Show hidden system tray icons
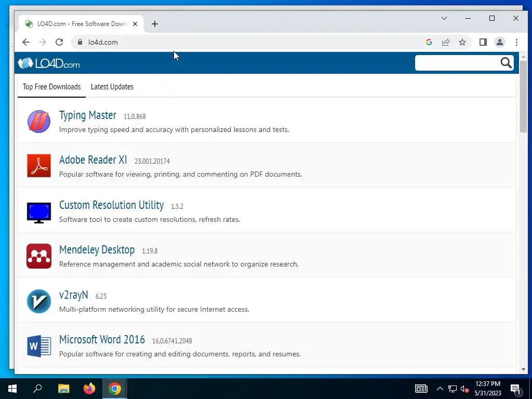Image resolution: width=532 pixels, height=399 pixels. [440, 389]
